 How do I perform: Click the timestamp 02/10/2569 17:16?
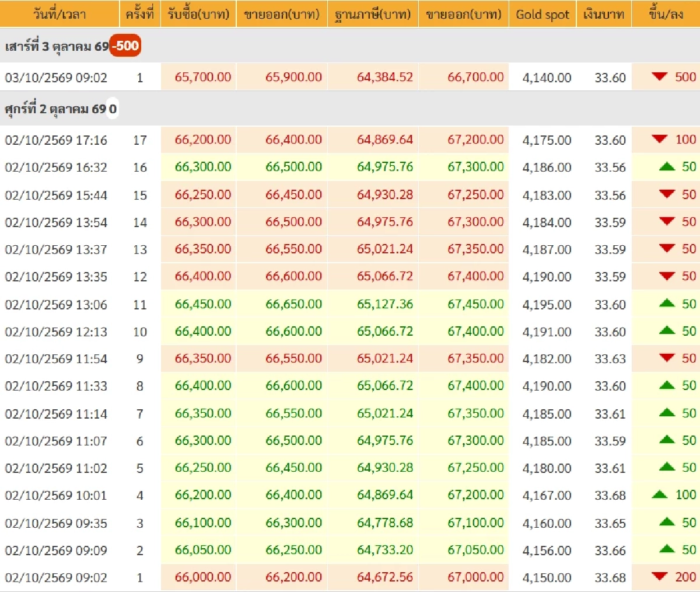56,140
